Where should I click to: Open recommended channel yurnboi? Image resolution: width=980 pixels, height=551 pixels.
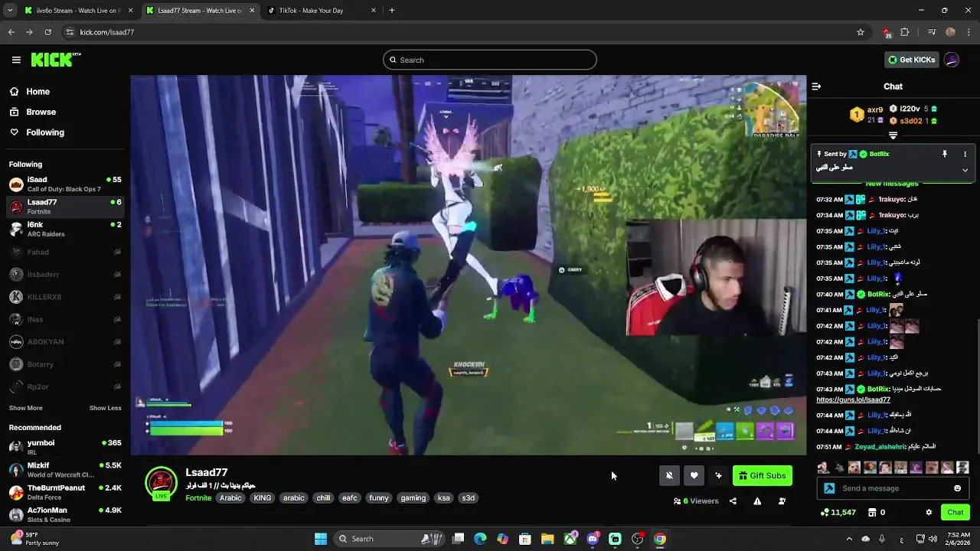(65, 447)
